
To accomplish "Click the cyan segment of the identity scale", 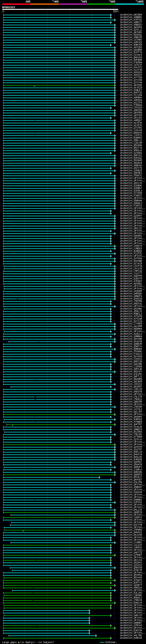I will pos(130,4).
